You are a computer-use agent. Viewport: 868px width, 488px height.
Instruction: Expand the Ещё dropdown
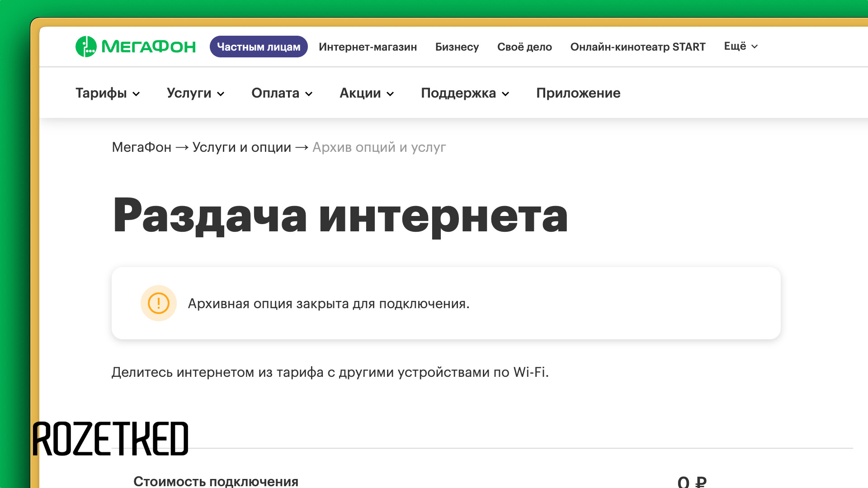pos(741,47)
